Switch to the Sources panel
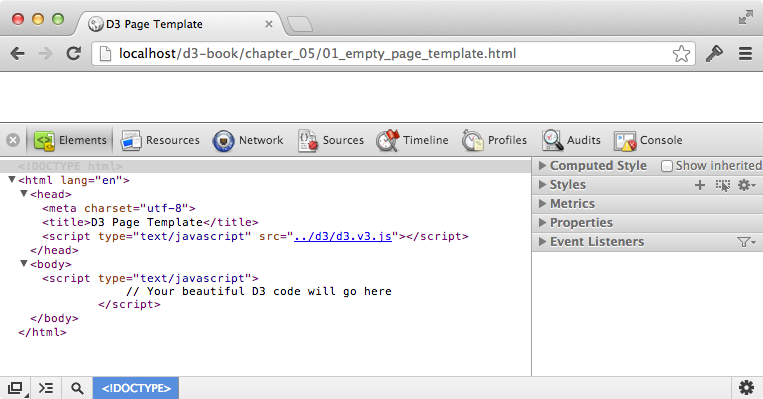The image size is (763, 399). pyautogui.click(x=331, y=140)
